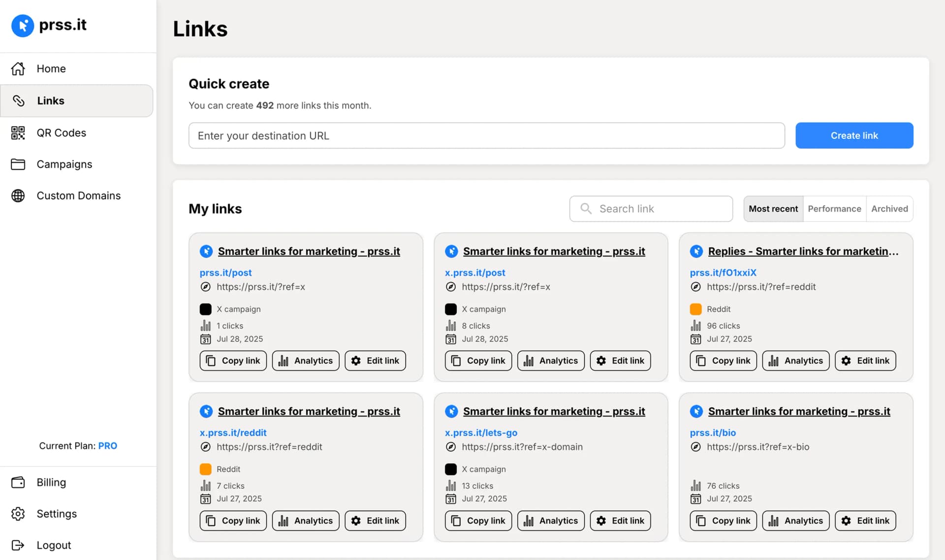The height and width of the screenshot is (560, 945).
Task: Open the x.prss.it/post short link
Action: pos(474,273)
